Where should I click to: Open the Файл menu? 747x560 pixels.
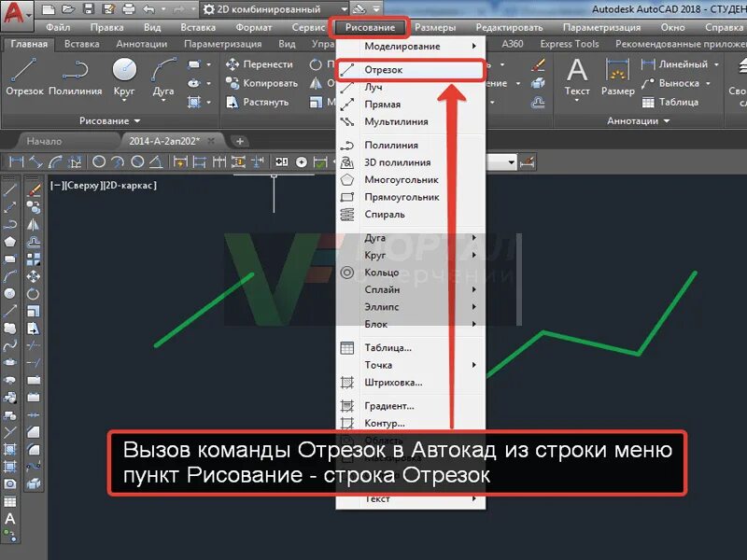coord(58,27)
